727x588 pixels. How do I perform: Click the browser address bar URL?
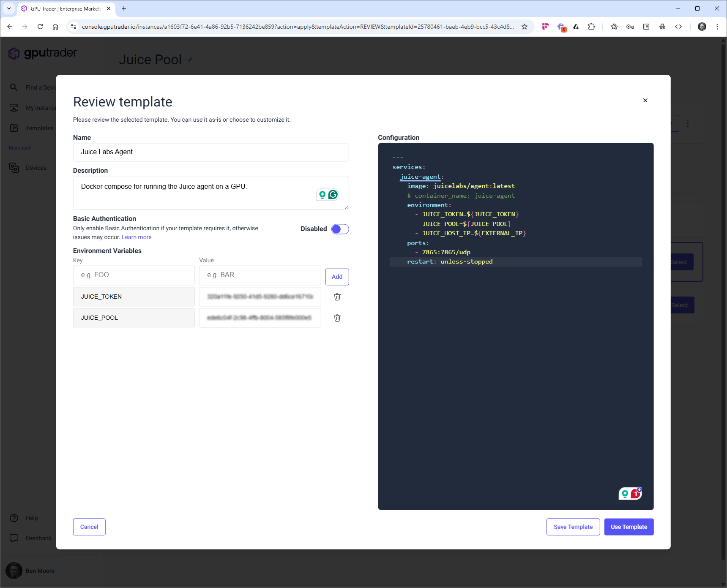pyautogui.click(x=298, y=27)
